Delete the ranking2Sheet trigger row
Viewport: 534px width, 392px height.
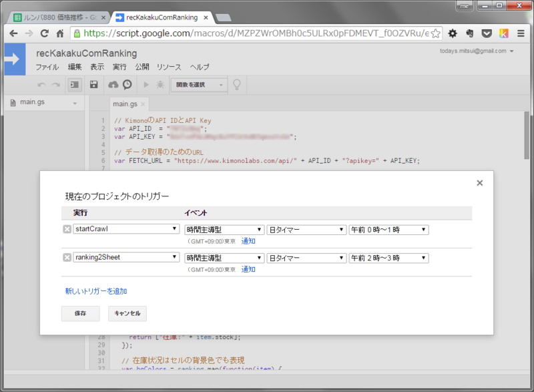(67, 258)
